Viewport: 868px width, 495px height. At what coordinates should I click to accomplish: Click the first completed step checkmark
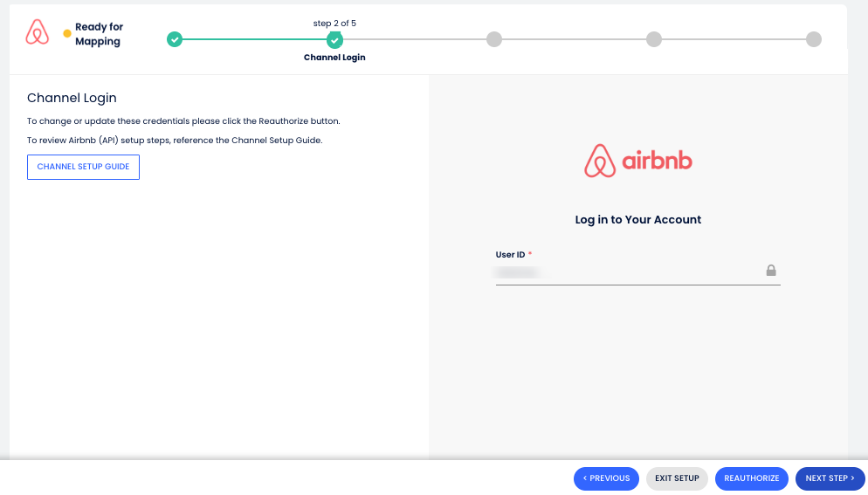tap(175, 39)
